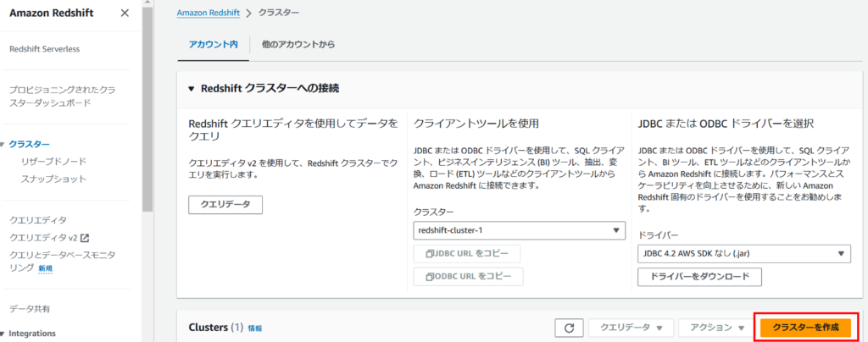Open the redshift-cluster-1 cluster dropdown
The image size is (868, 342).
coord(520,230)
